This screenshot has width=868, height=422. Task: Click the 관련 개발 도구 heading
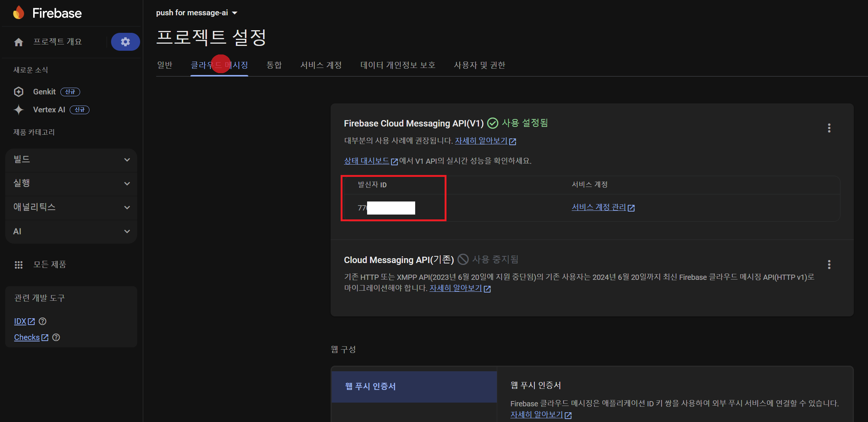pyautogui.click(x=40, y=298)
